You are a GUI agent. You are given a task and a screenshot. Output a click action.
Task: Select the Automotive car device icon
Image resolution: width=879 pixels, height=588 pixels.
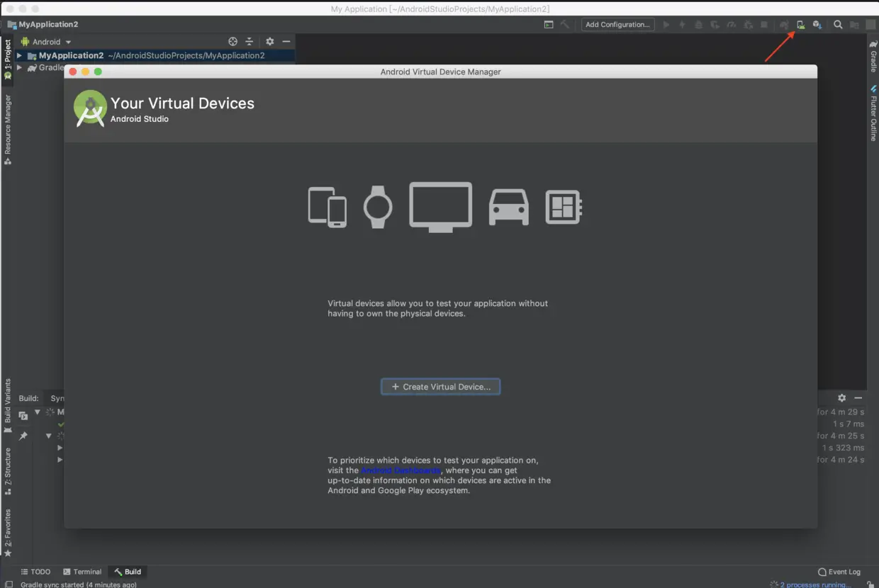[509, 208]
